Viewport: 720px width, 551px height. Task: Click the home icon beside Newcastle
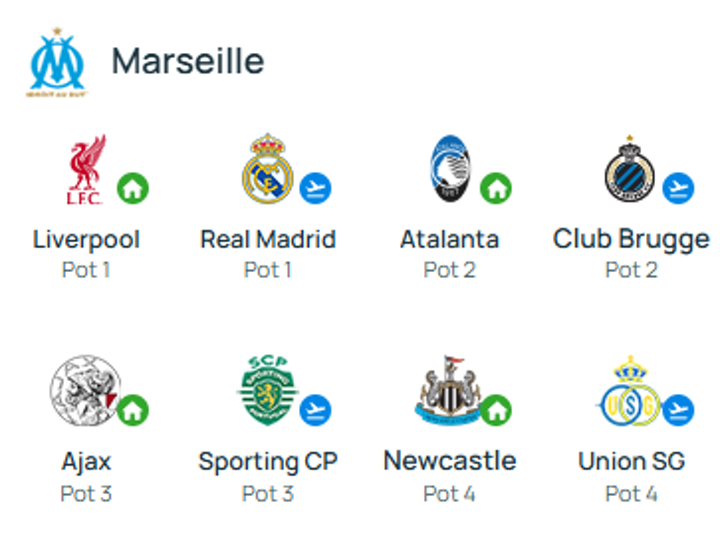[x=496, y=409]
